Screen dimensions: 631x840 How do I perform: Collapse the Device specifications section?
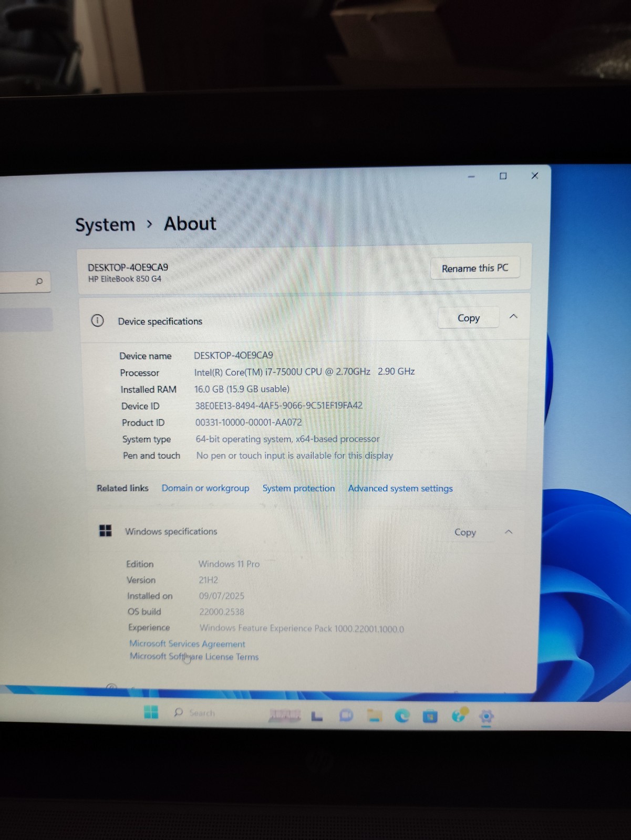(513, 316)
